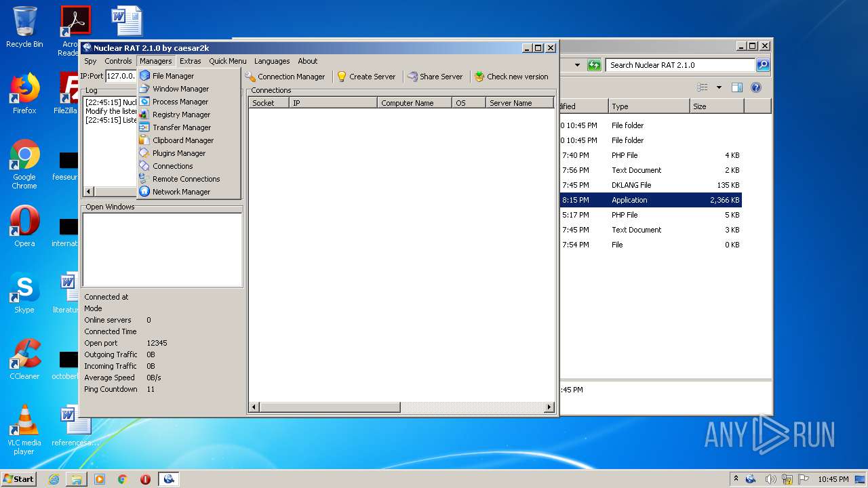
Task: Sort connections by IP column
Action: pos(333,103)
